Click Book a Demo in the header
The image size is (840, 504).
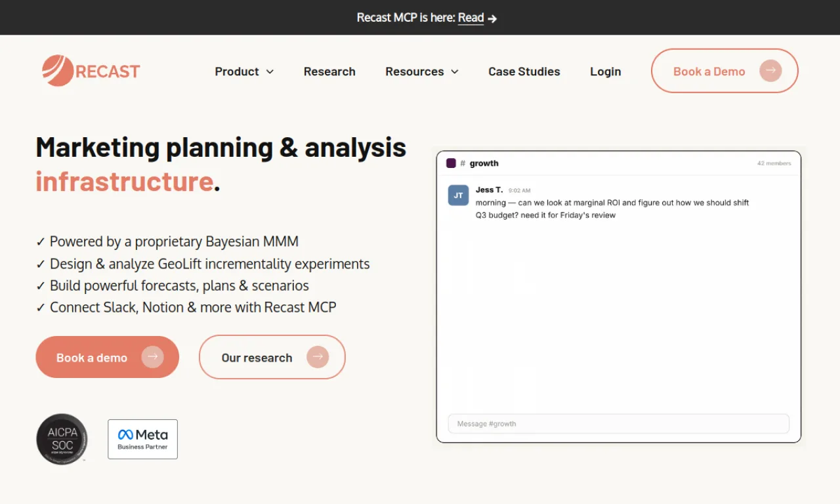point(724,71)
